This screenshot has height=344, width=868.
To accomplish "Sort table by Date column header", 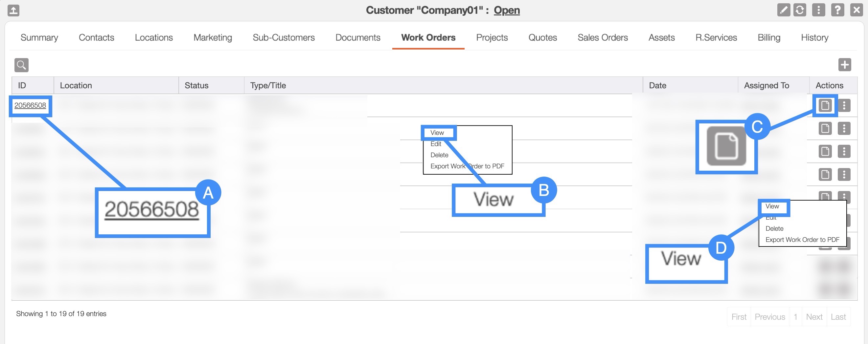I will [x=657, y=85].
